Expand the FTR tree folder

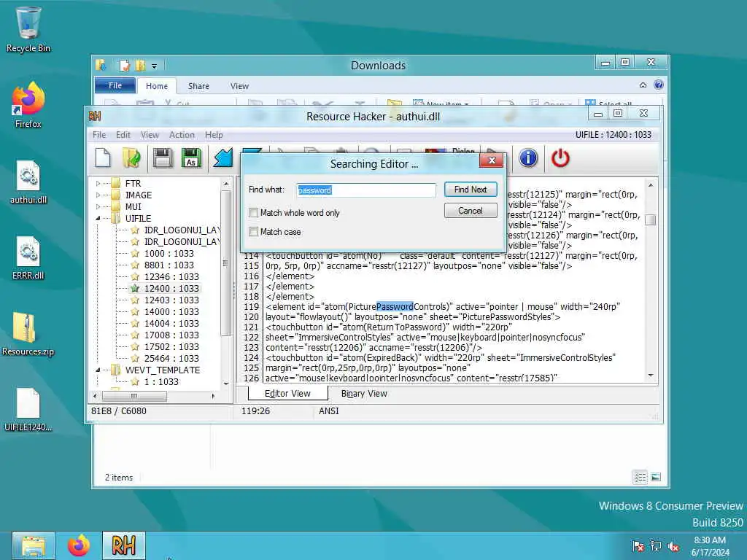click(x=98, y=183)
